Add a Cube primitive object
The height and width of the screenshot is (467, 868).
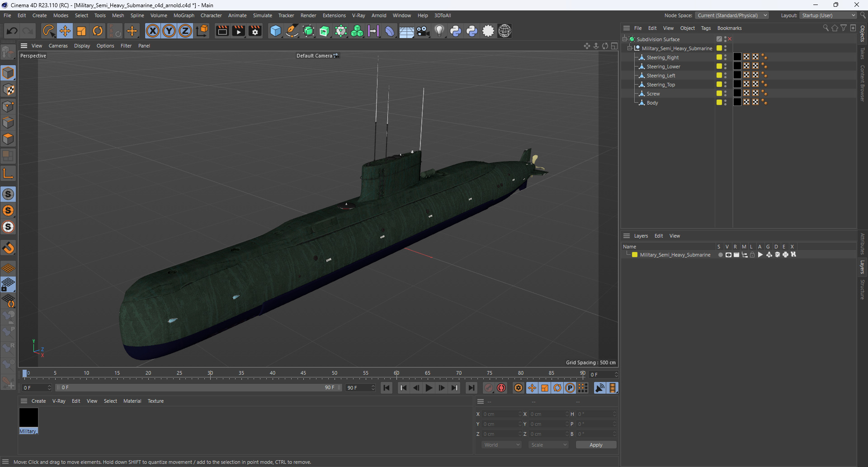click(275, 31)
